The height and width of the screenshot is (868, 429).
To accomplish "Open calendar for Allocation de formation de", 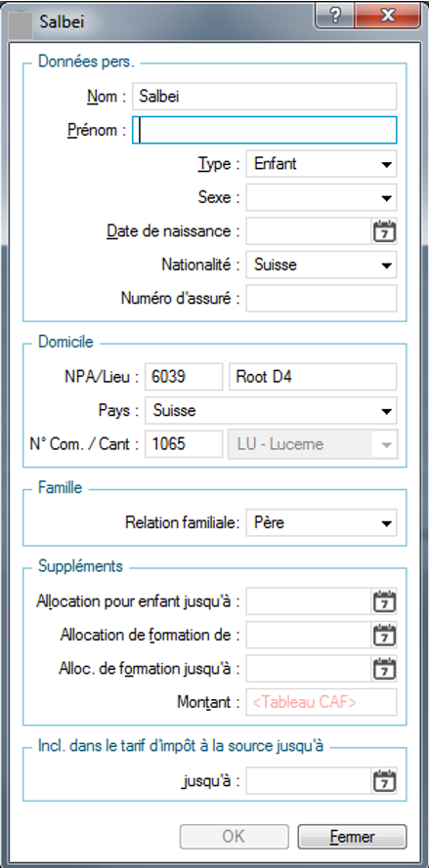I will pos(384,635).
